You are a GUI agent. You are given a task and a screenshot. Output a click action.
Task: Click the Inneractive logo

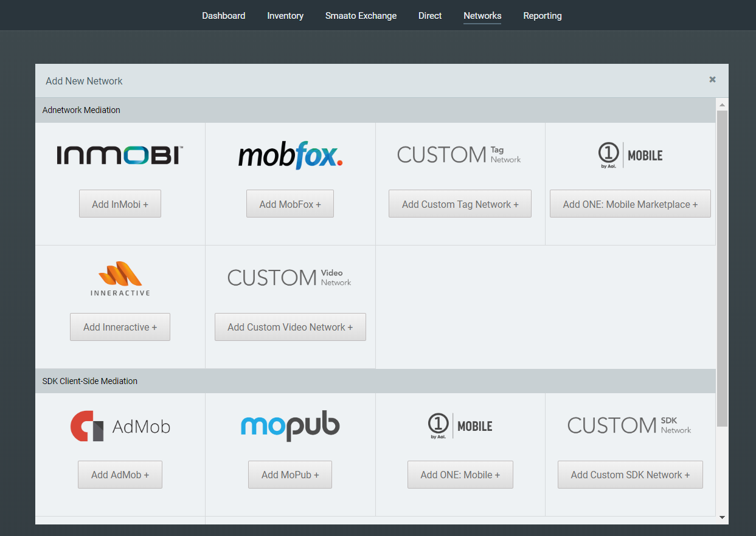click(120, 278)
